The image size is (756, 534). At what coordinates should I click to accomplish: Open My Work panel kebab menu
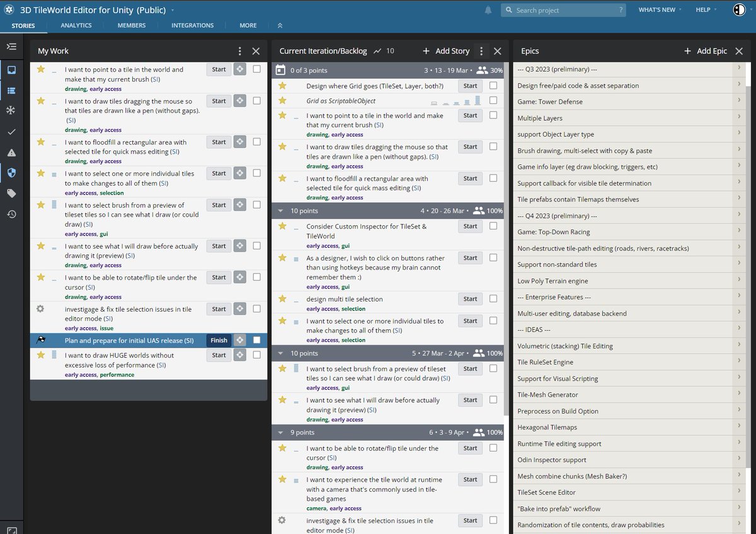point(239,51)
